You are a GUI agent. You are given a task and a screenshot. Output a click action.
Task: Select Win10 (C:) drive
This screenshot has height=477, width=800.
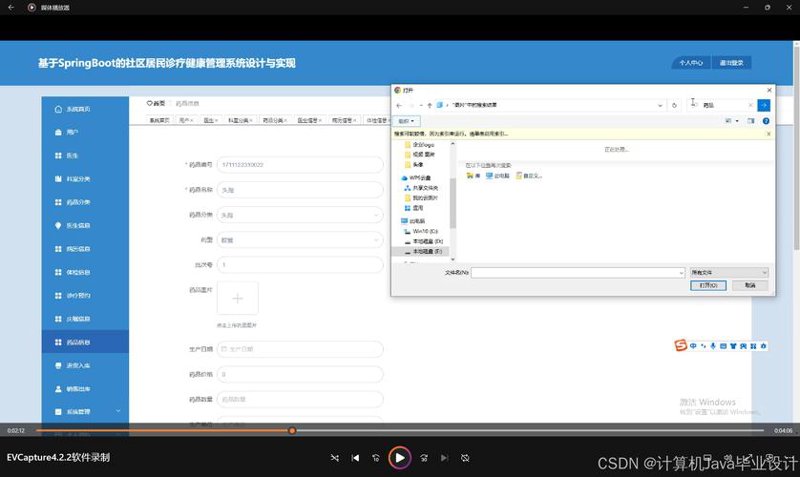(421, 231)
